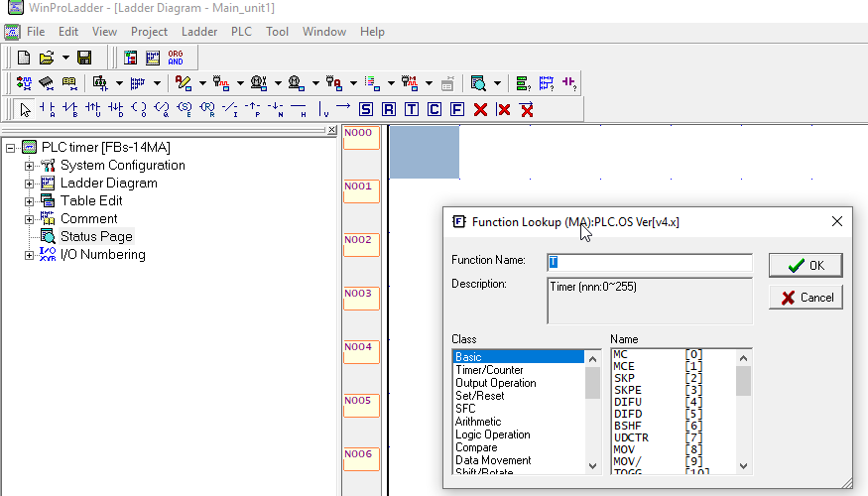Open the Edit menu
This screenshot has height=496, width=868.
pos(68,32)
